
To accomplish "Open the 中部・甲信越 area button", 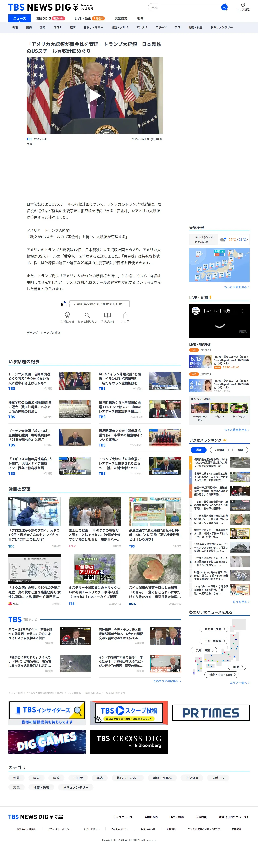I will (214, 641).
